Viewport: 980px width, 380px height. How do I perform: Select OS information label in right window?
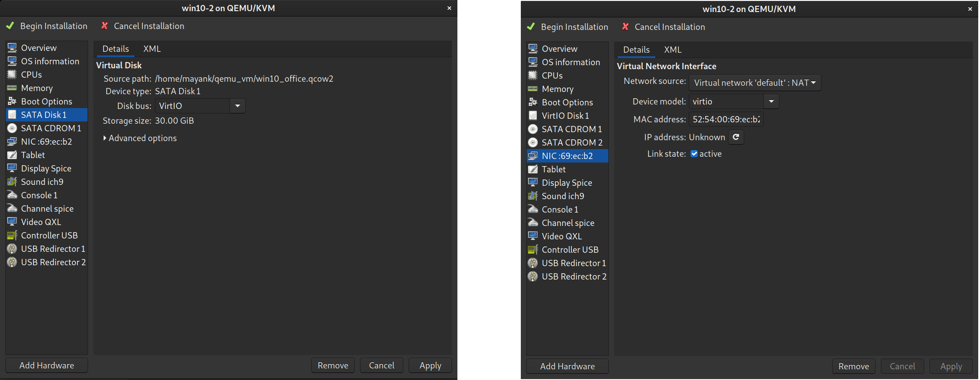click(x=571, y=62)
